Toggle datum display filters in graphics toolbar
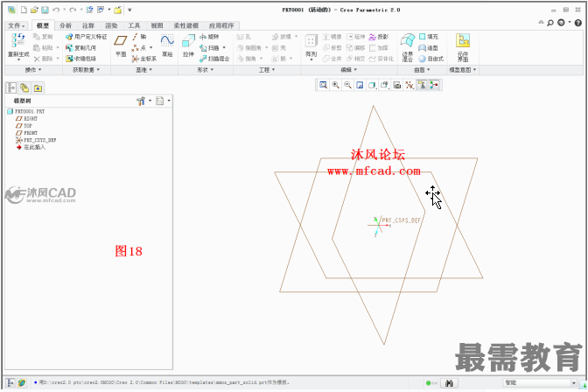Screen dimensions: 588x392 pos(409,85)
